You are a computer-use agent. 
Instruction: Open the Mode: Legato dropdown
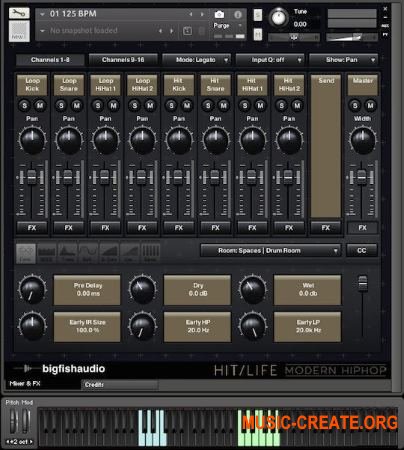pyautogui.click(x=196, y=60)
